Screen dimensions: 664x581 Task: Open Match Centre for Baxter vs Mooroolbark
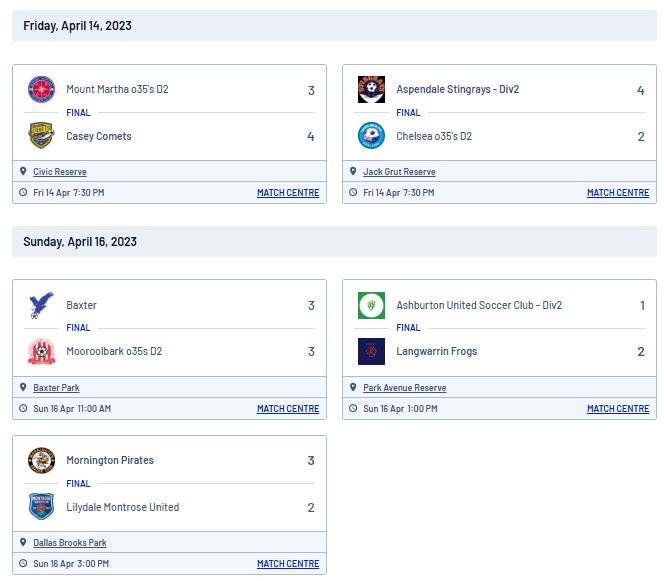pos(288,409)
